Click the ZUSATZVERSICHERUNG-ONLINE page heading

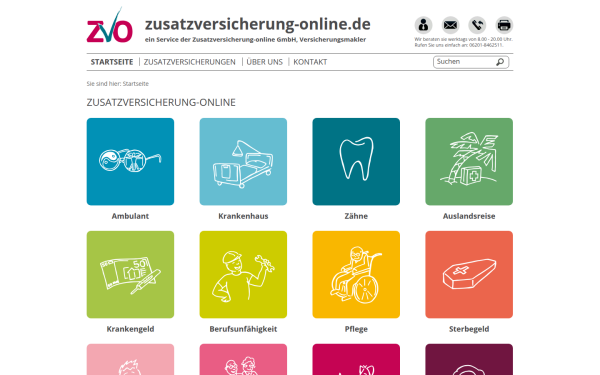tap(161, 103)
